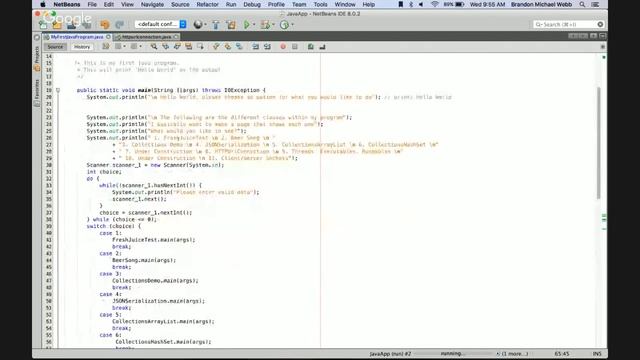Click the Comment code icon
Image resolution: width=640 pixels, height=360 pixels.
311,47
